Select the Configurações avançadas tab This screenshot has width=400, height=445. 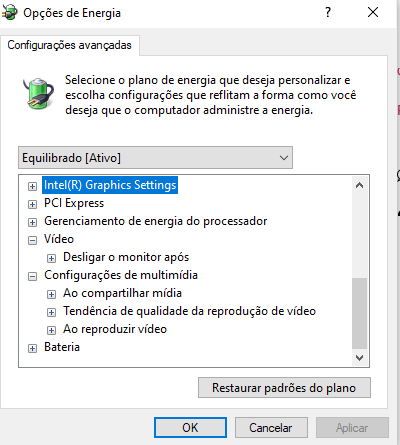pos(69,45)
